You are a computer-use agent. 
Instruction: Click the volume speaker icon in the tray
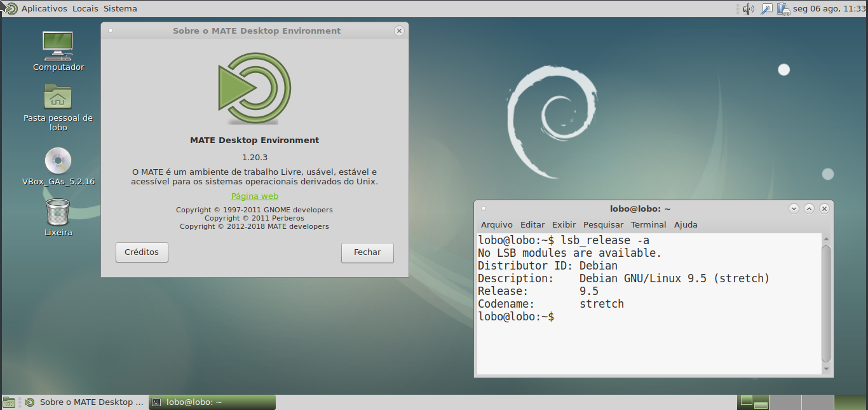point(749,8)
